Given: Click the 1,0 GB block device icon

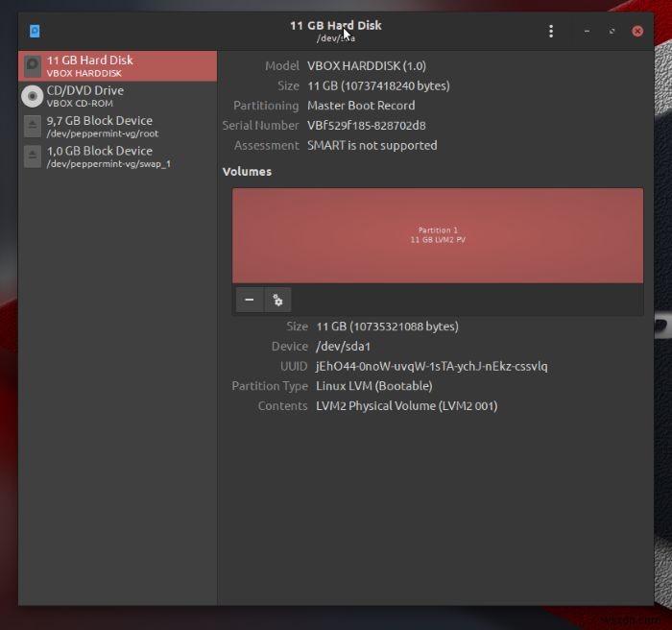Looking at the screenshot, I should (32, 157).
